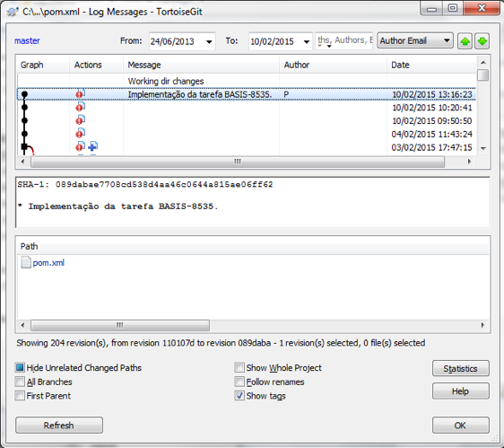Screen dimensions: 504x448
Task: Click the commit list vertical scroll up arrow
Action: point(482,63)
